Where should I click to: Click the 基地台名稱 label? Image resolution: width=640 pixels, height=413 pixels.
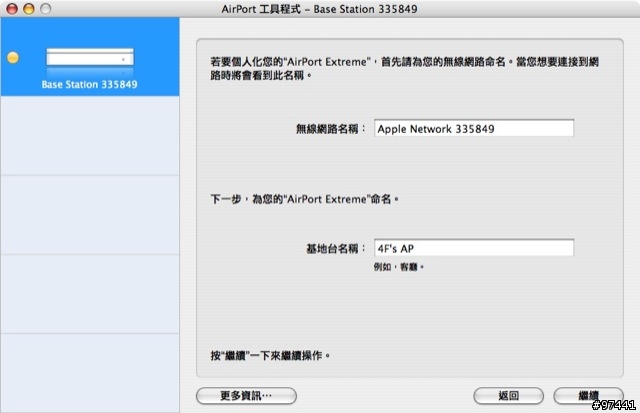(336, 249)
